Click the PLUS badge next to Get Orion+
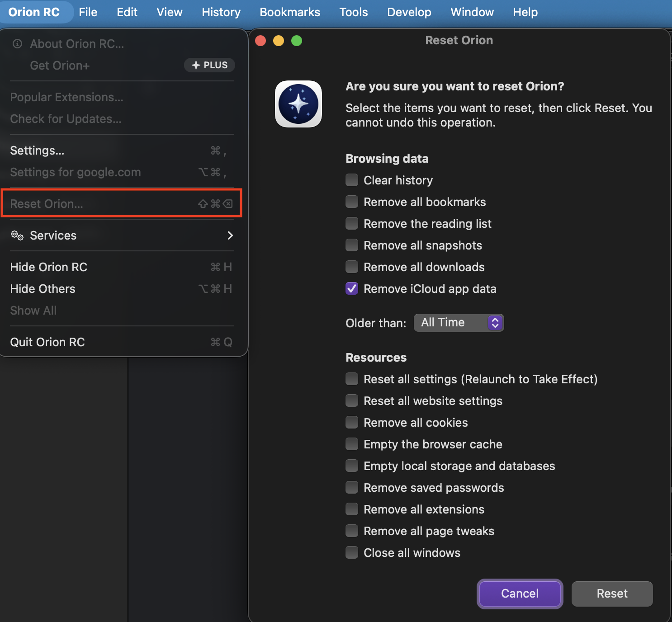The height and width of the screenshot is (622, 672). click(209, 65)
